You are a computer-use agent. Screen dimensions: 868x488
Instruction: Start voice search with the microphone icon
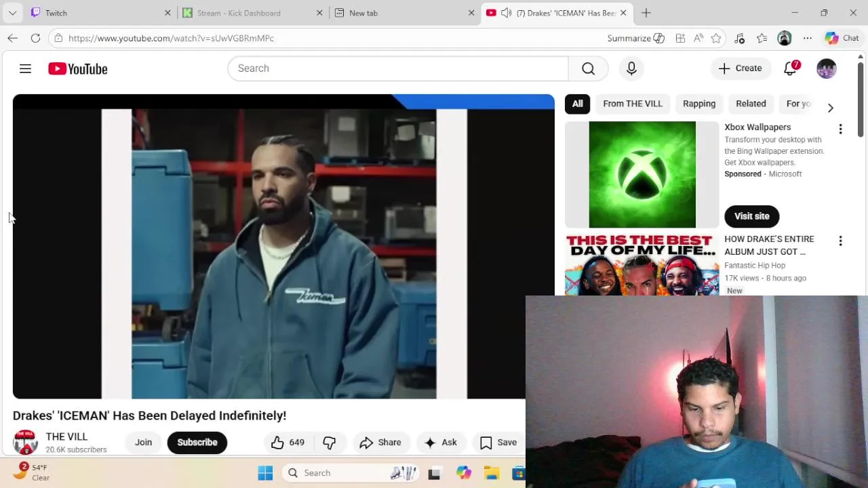(631, 68)
